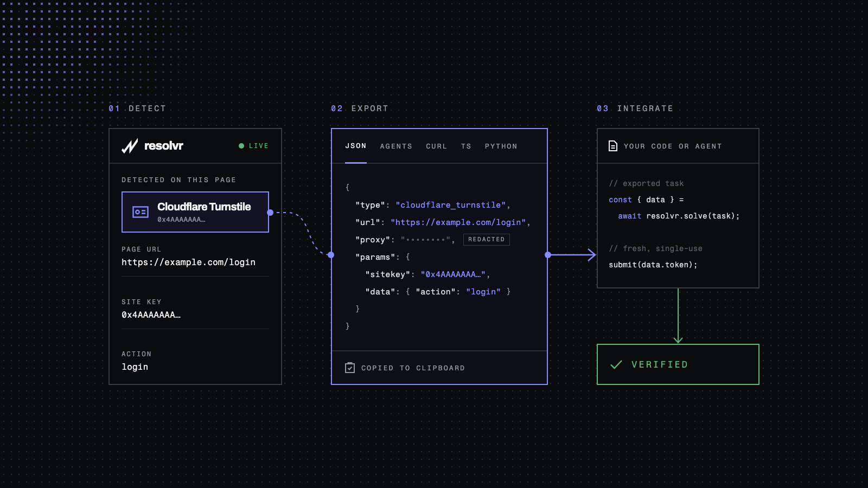Switch to the TS tab

click(x=466, y=146)
